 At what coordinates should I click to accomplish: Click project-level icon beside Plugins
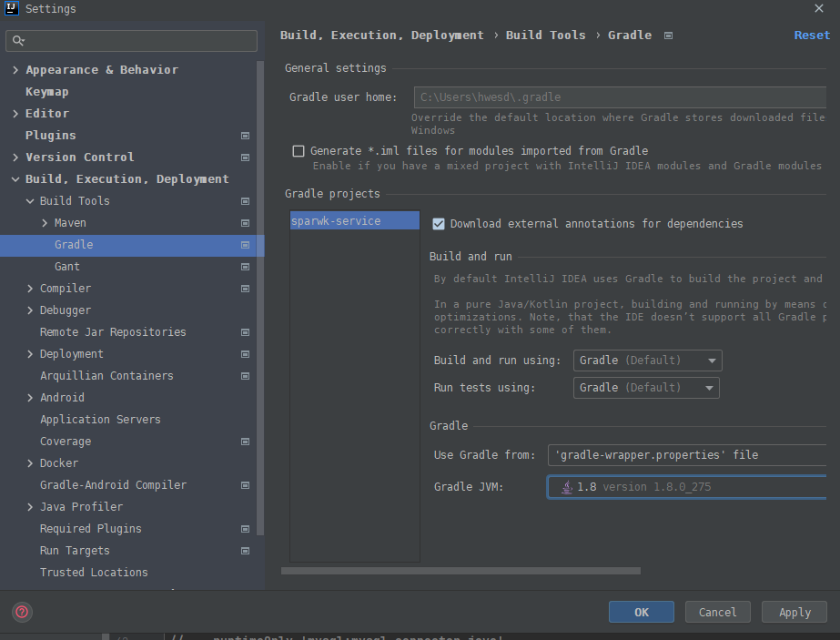pos(246,136)
